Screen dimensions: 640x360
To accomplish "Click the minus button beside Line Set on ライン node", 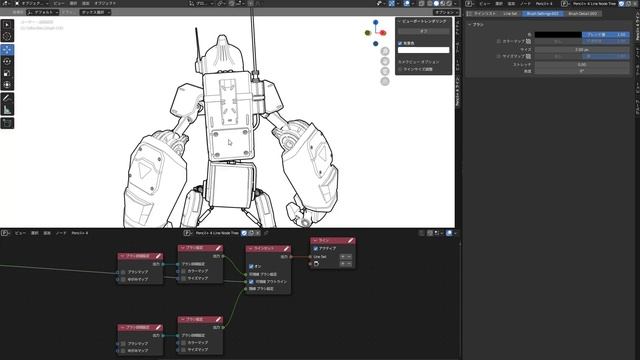I will click(x=349, y=257).
